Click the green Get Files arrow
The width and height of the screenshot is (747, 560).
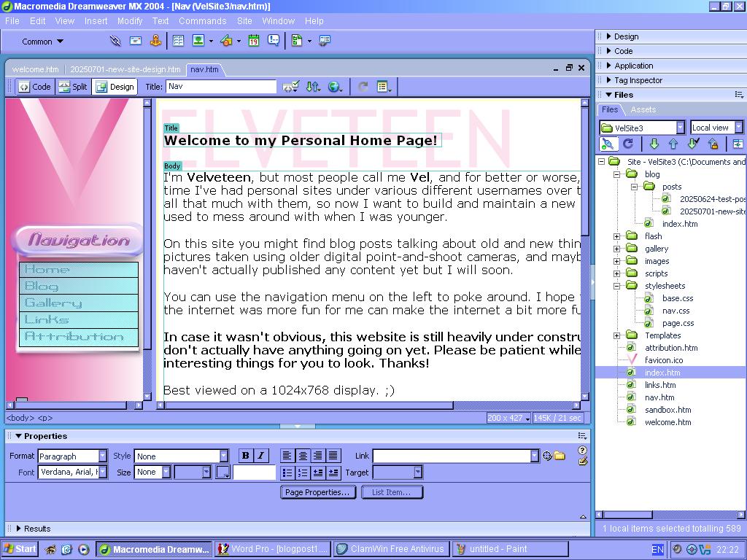point(654,144)
